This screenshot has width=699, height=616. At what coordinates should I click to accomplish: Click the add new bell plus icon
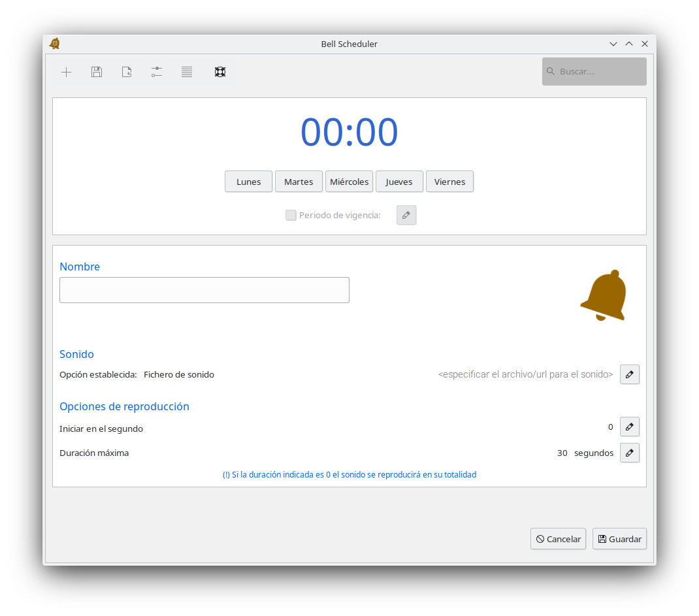tap(66, 72)
